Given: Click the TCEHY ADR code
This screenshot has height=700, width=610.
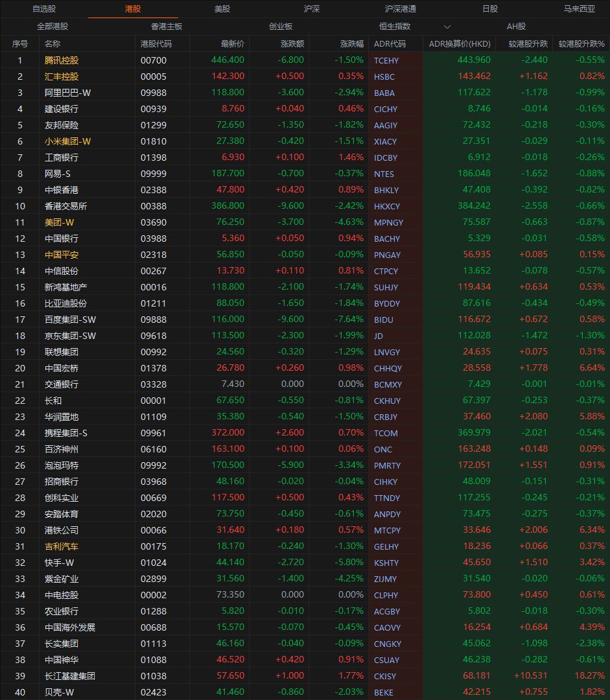Looking at the screenshot, I should coord(386,61).
